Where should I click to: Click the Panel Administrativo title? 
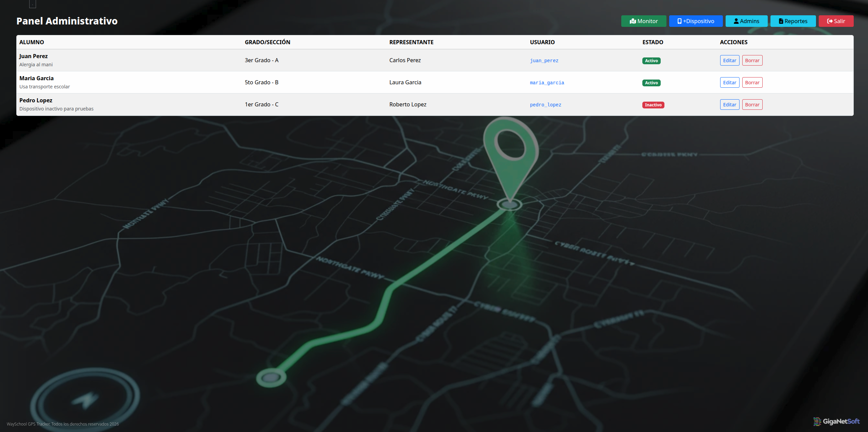tap(67, 21)
